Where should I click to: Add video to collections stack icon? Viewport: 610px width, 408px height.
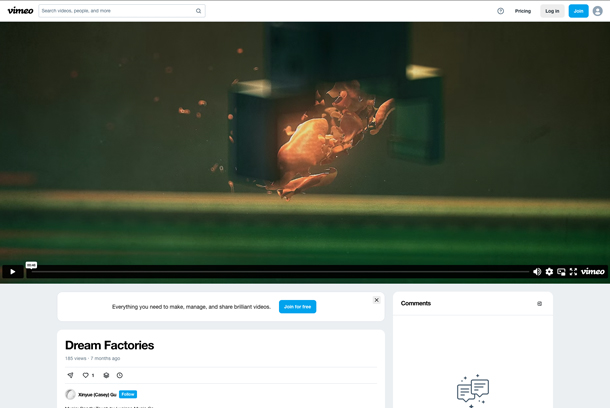coord(106,375)
